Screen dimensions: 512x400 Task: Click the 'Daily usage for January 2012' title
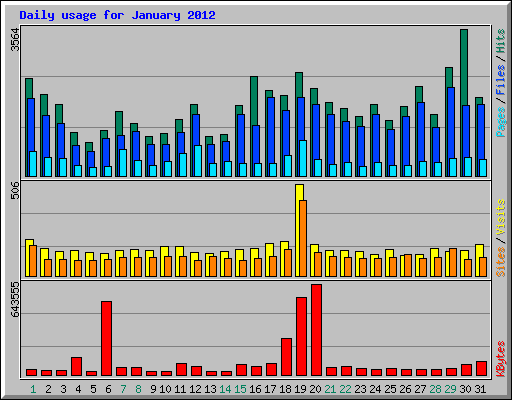[117, 15]
